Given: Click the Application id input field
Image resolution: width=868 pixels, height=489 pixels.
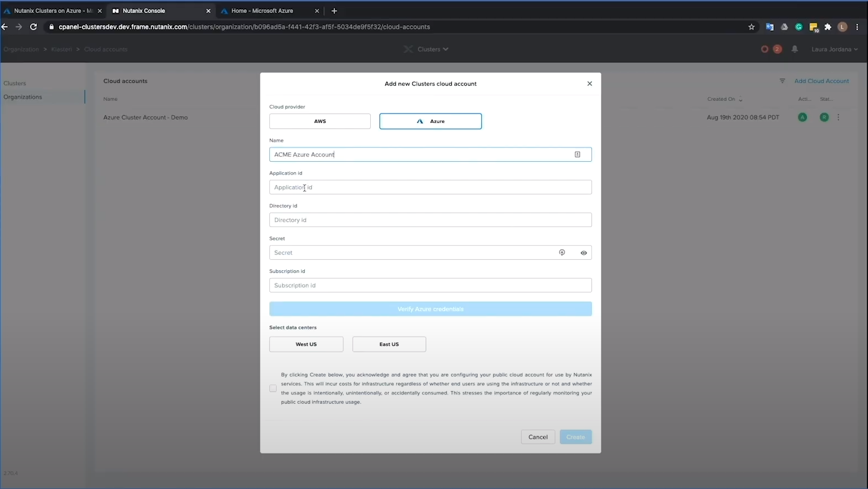Looking at the screenshot, I should tap(430, 187).
